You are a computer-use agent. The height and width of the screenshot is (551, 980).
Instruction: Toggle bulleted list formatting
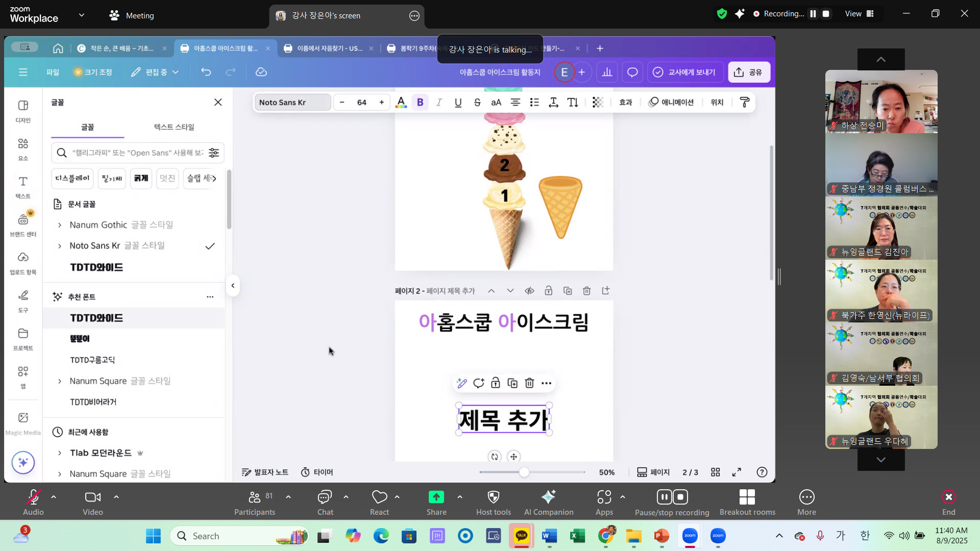(534, 103)
